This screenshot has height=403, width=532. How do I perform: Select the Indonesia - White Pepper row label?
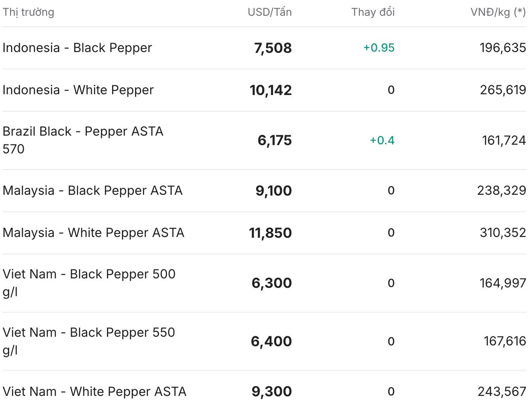pyautogui.click(x=78, y=90)
